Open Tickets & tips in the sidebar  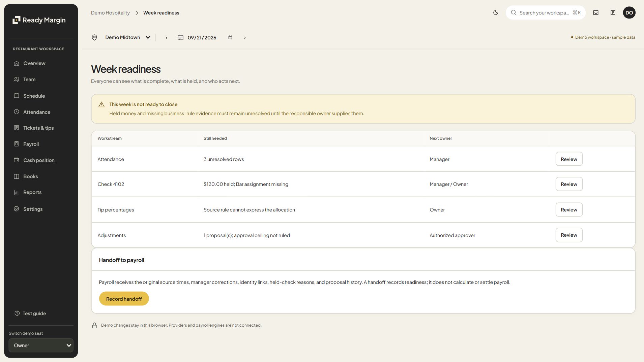click(x=41, y=128)
